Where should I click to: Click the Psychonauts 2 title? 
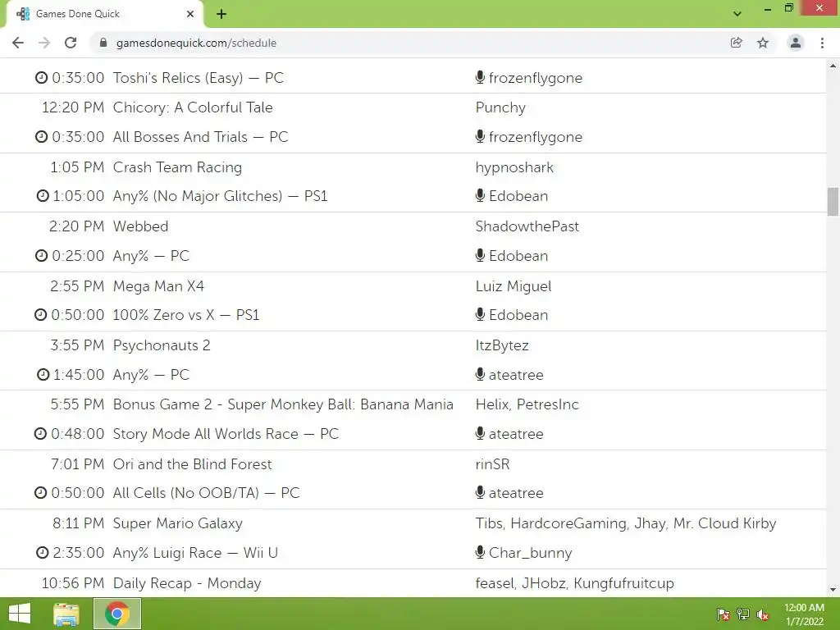pyautogui.click(x=162, y=345)
